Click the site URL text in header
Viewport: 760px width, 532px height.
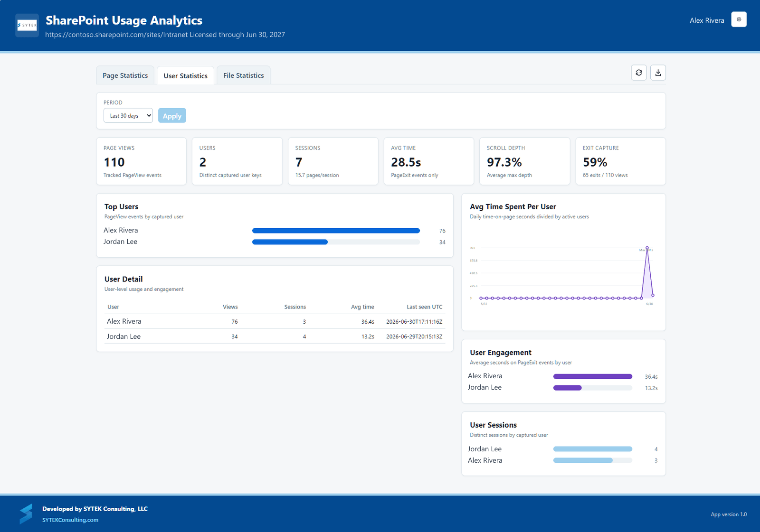[x=116, y=35]
